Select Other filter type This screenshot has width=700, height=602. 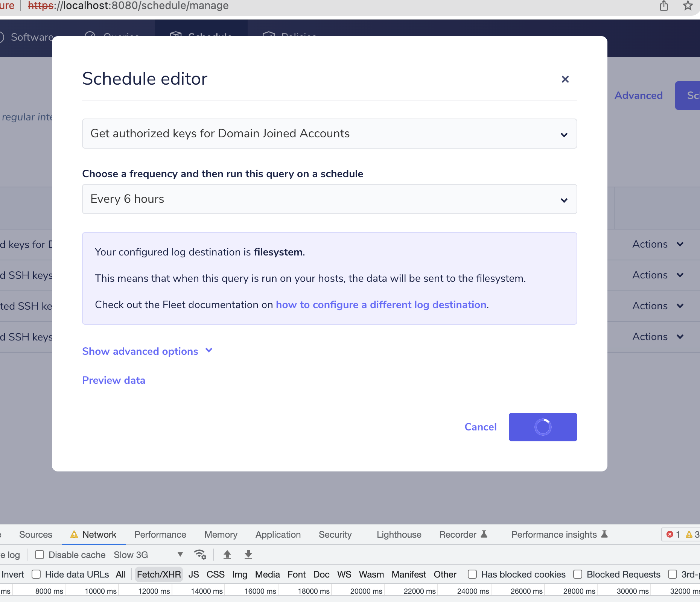(445, 575)
